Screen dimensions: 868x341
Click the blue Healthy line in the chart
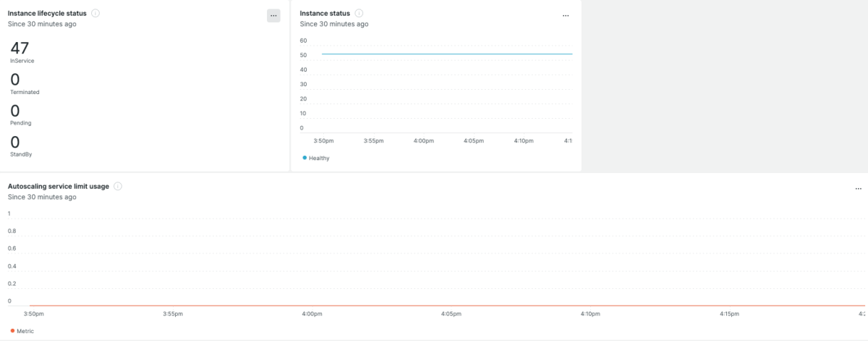(x=447, y=54)
